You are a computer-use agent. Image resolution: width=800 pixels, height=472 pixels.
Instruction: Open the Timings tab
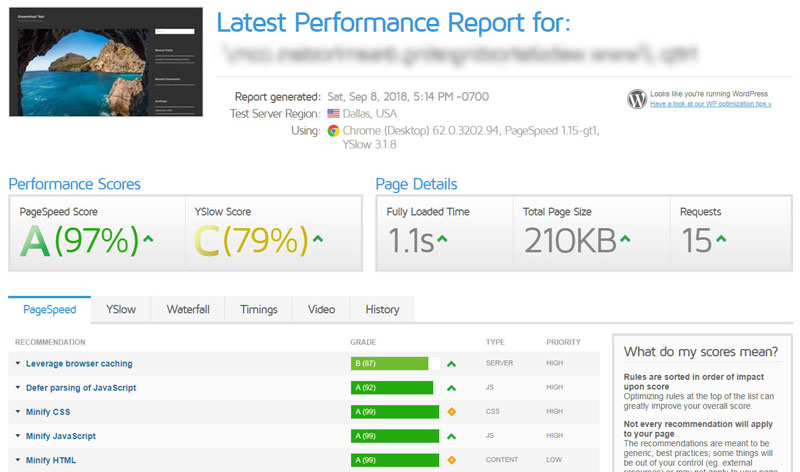pyautogui.click(x=259, y=310)
